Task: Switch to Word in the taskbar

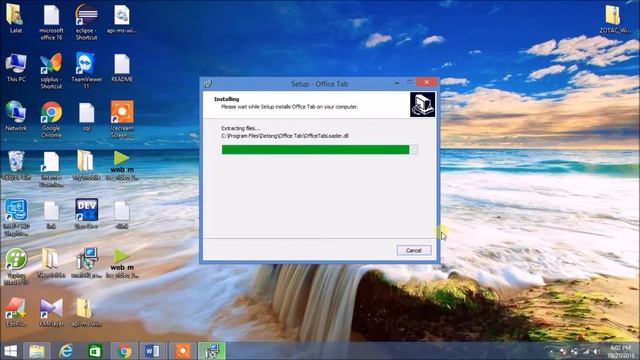Action: [153, 351]
